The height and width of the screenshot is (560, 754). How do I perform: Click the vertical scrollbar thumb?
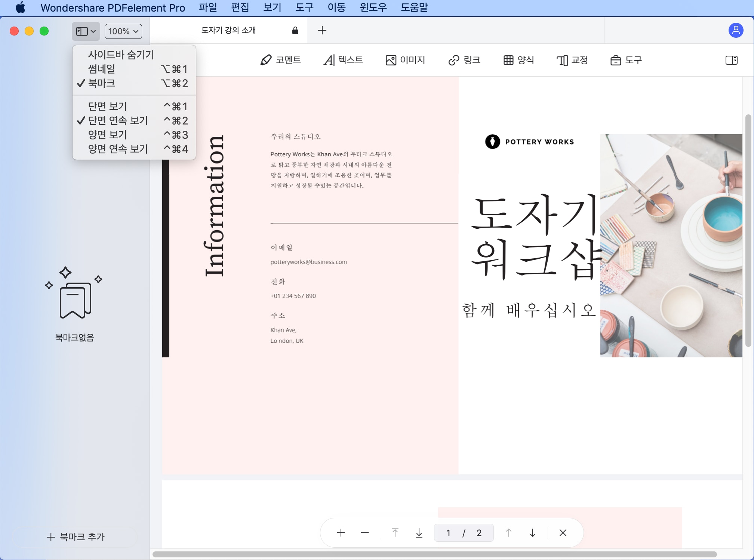pos(748,231)
